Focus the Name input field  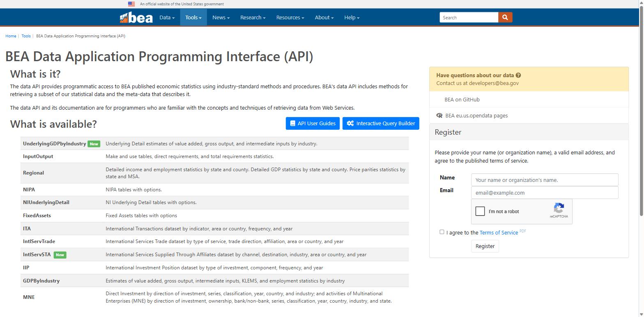coord(545,180)
